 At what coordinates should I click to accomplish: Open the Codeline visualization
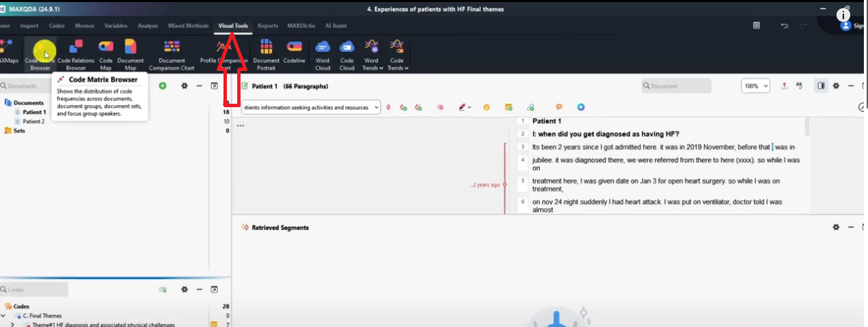(x=295, y=54)
